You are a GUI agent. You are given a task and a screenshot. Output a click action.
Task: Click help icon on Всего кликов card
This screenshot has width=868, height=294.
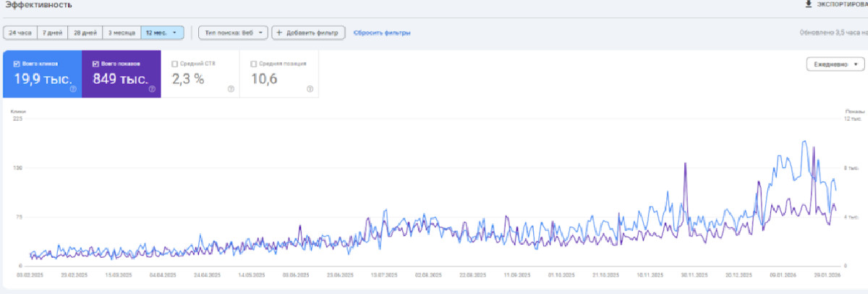coord(73,90)
